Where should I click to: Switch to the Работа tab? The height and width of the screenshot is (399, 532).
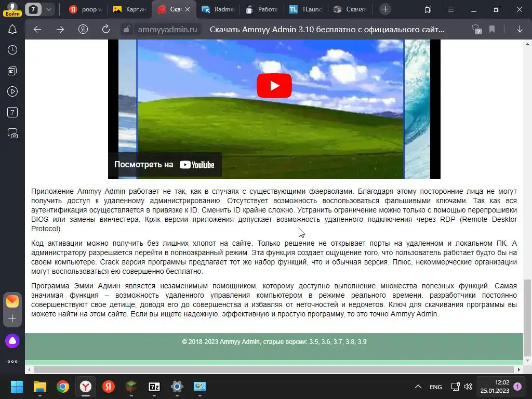(262, 9)
